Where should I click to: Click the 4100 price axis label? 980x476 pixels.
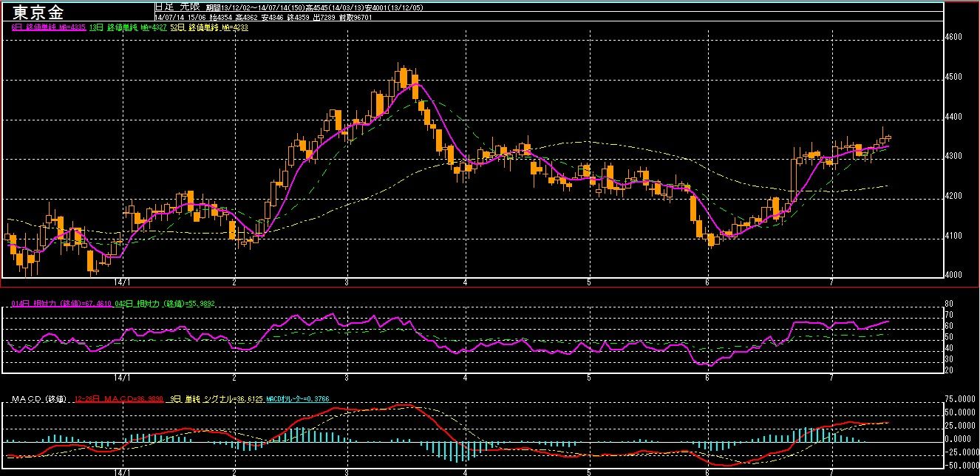[953, 237]
